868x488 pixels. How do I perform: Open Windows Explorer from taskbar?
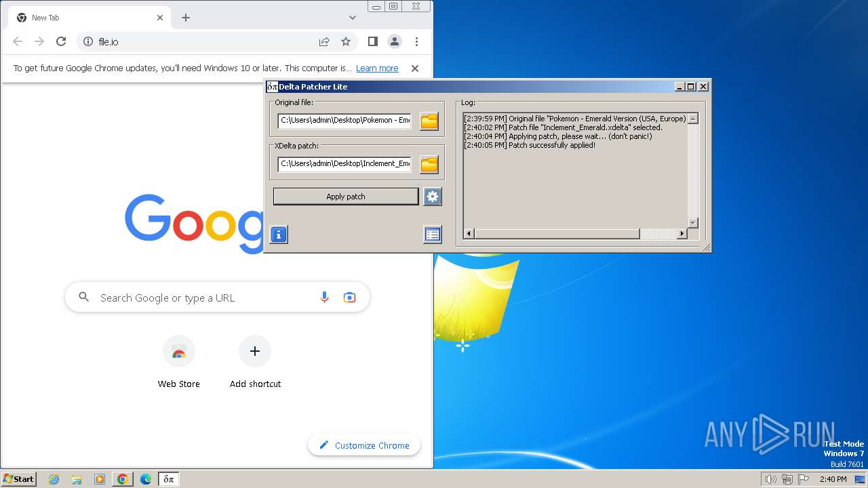(x=77, y=479)
